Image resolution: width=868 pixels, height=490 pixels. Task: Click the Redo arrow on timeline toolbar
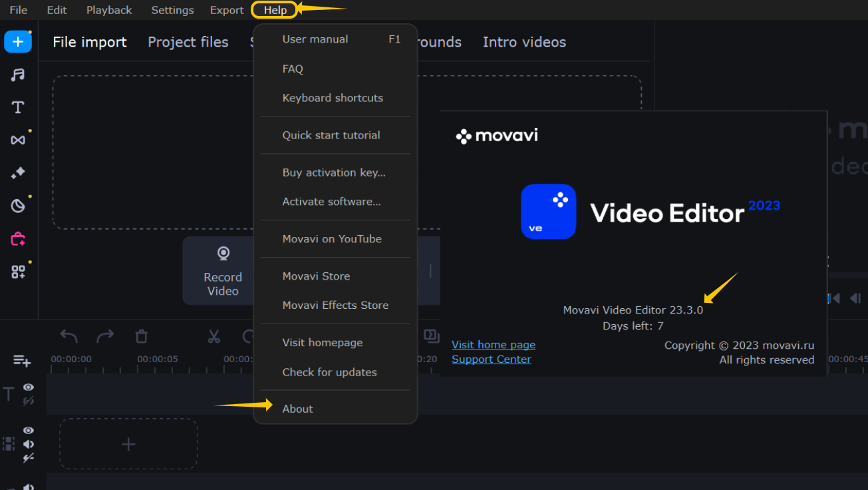coord(105,336)
